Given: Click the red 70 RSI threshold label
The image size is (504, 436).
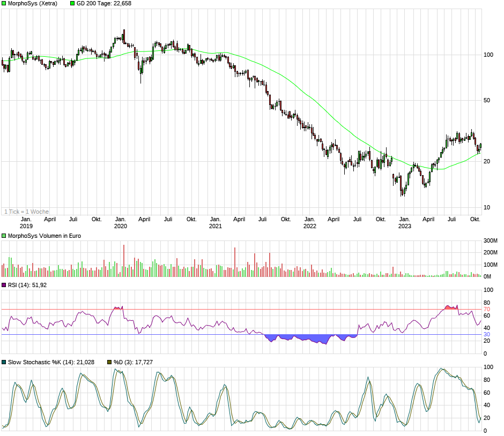Looking at the screenshot, I should click(486, 309).
